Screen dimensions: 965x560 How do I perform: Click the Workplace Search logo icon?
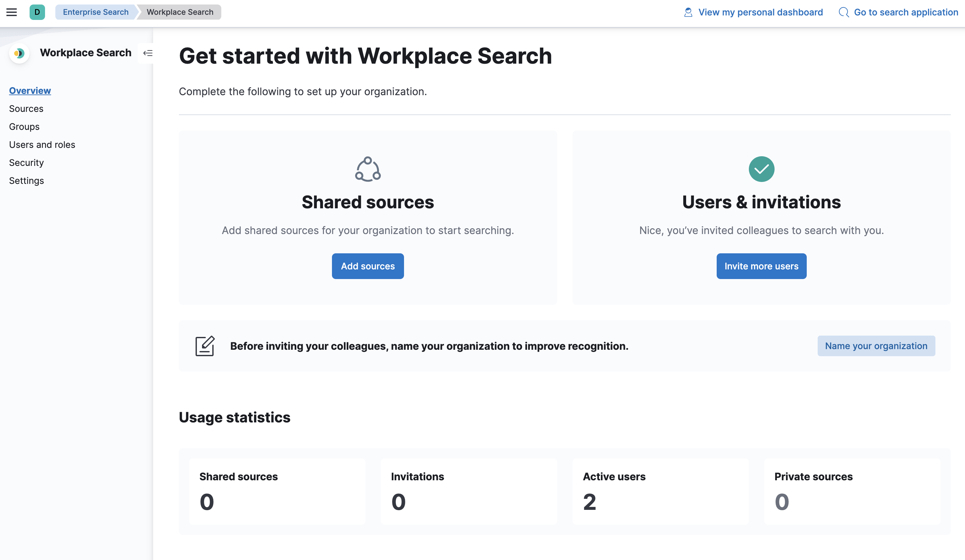pyautogui.click(x=19, y=53)
